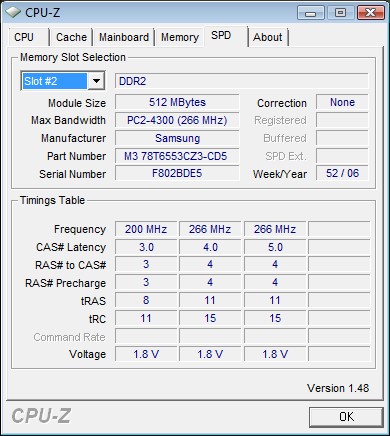Image resolution: width=390 pixels, height=436 pixels.
Task: Open the Cache tab
Action: point(71,37)
